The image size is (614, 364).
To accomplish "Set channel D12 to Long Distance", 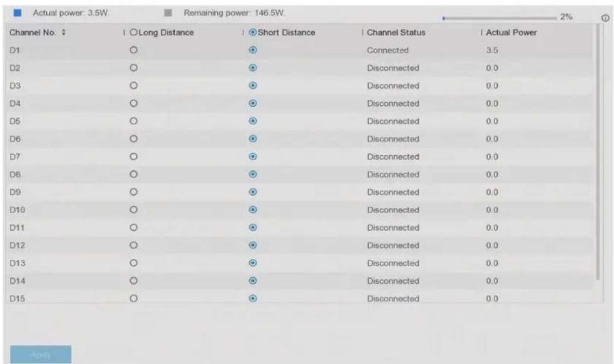I will 134,245.
